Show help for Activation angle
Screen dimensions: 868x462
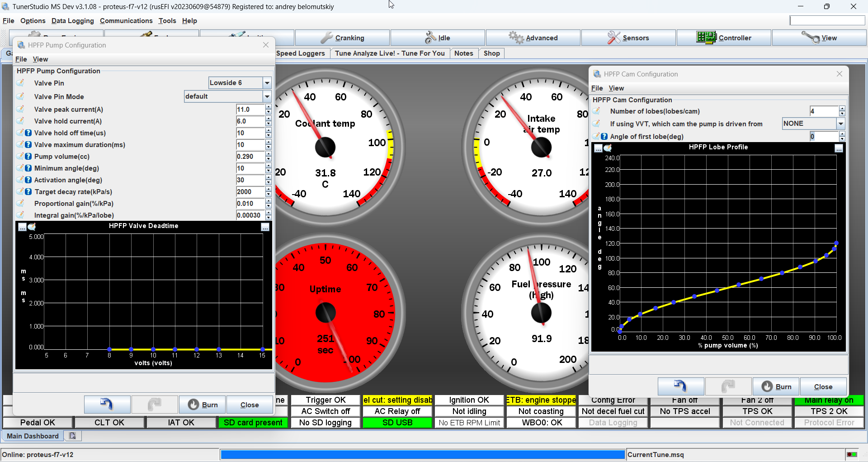[x=28, y=180]
